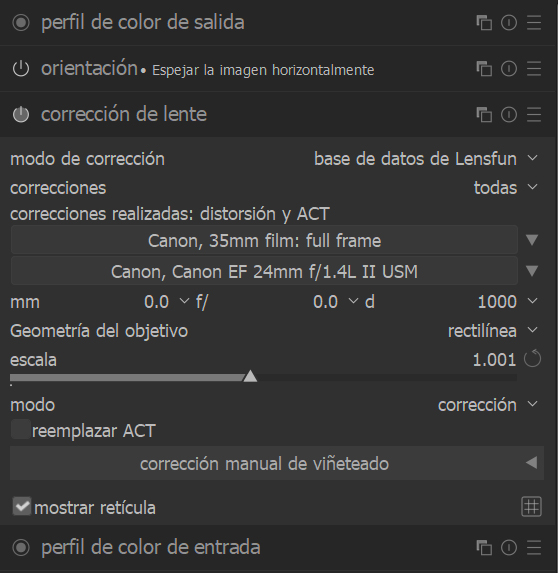Click camera selector Canon, 35mm film: full frame
This screenshot has height=573, width=558.
pos(264,240)
